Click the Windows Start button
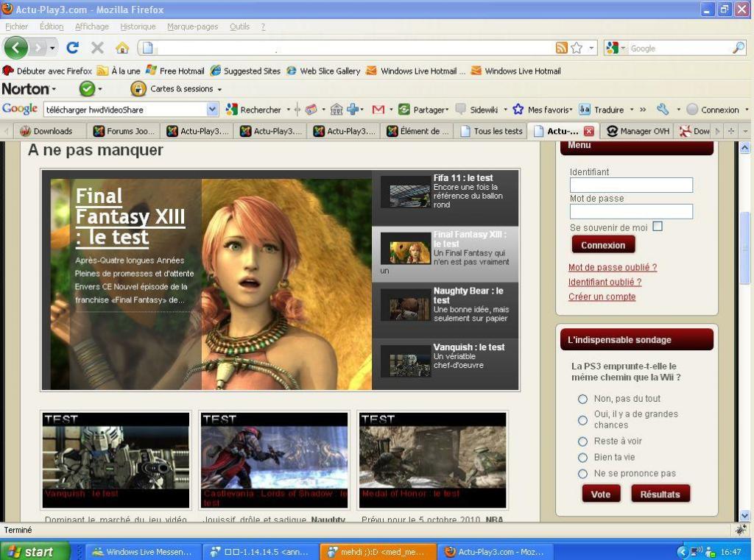Viewport: 754px width, 560px height. click(x=35, y=551)
